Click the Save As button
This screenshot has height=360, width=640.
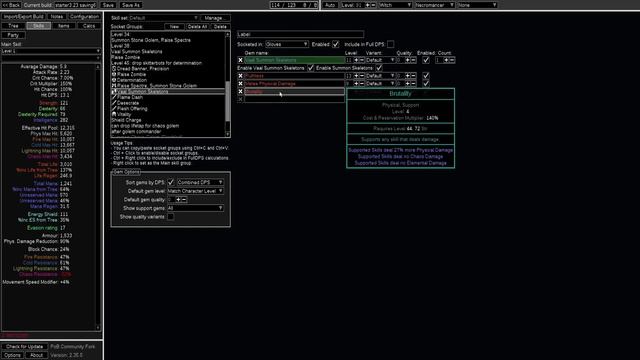coord(131,5)
